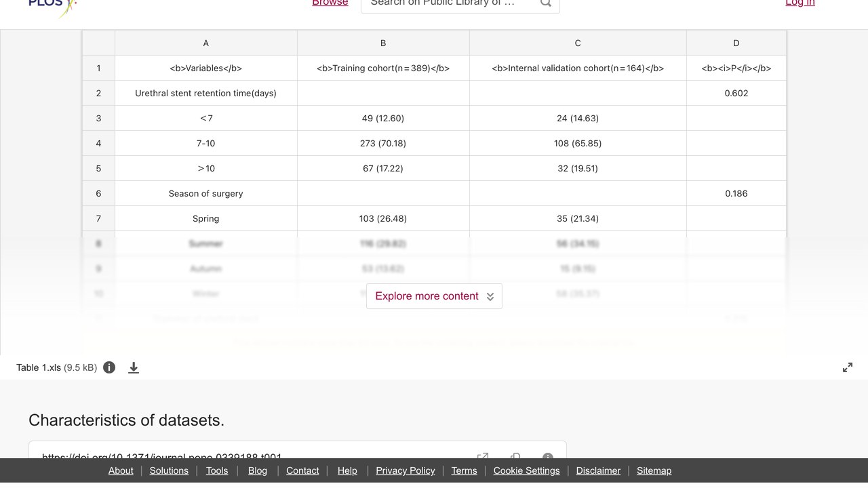868x488 pixels.
Task: Click the search magnifier icon
Action: pos(545,3)
